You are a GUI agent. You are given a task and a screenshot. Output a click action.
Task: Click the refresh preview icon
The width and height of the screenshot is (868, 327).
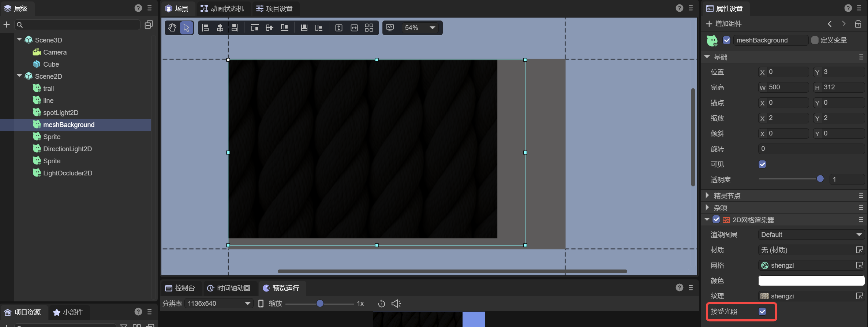tap(381, 304)
